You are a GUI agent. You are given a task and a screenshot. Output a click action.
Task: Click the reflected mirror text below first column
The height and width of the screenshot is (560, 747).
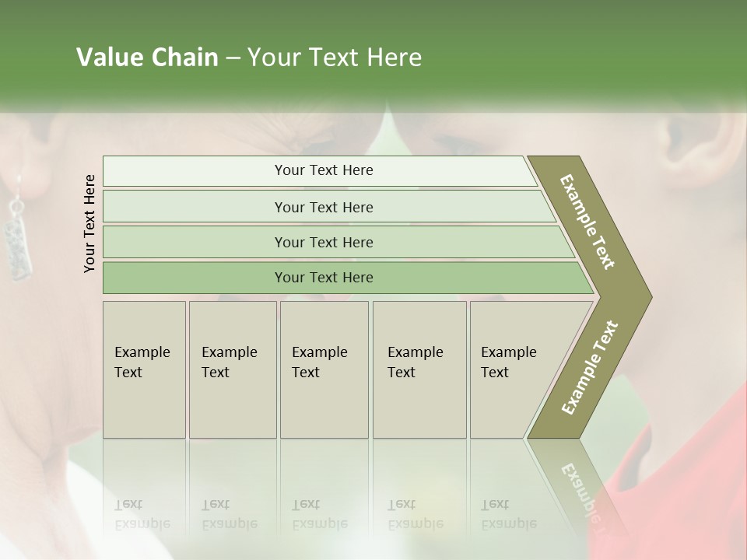coord(142,514)
